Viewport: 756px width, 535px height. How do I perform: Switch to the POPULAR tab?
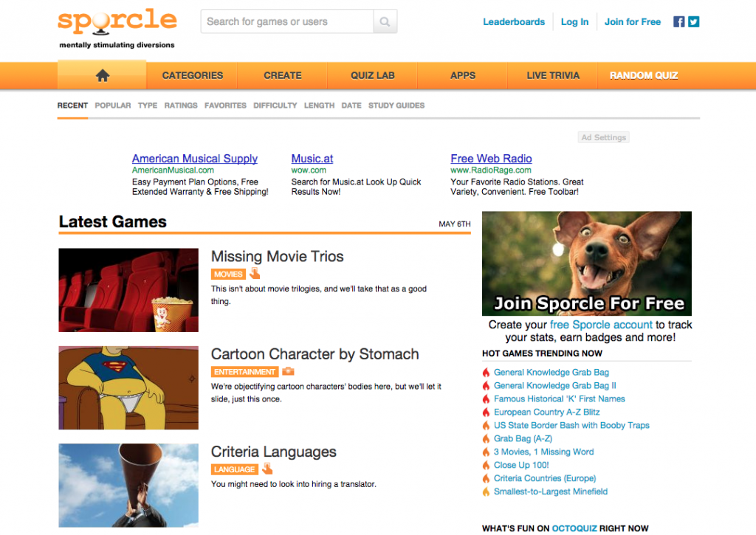pos(113,106)
